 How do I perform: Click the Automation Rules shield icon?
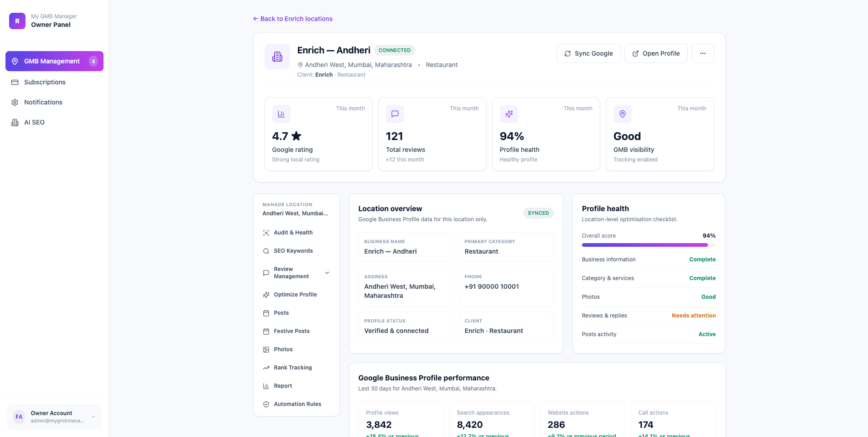[x=266, y=404]
